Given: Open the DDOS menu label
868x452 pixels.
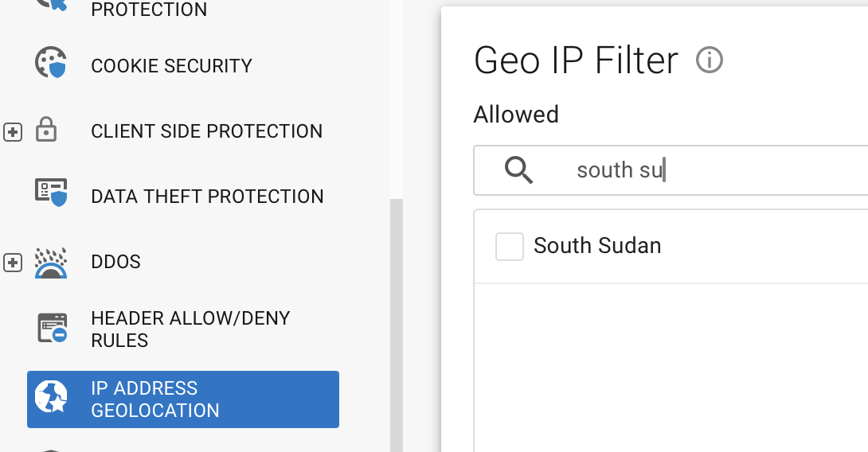Looking at the screenshot, I should pyautogui.click(x=115, y=262).
